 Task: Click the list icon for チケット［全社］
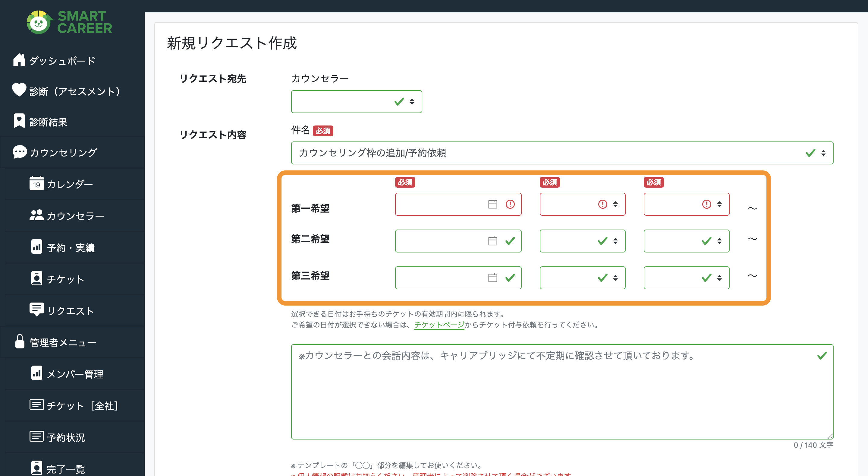[36, 405]
